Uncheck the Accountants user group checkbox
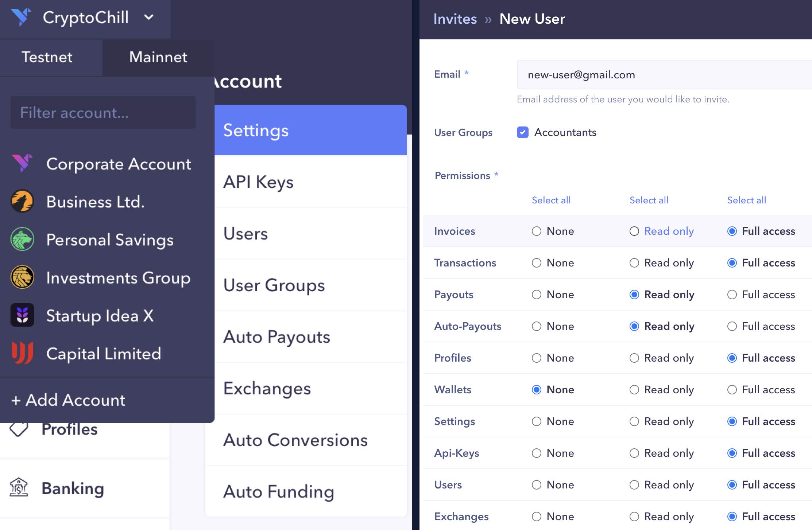Viewport: 812px width, 530px height. coord(522,132)
